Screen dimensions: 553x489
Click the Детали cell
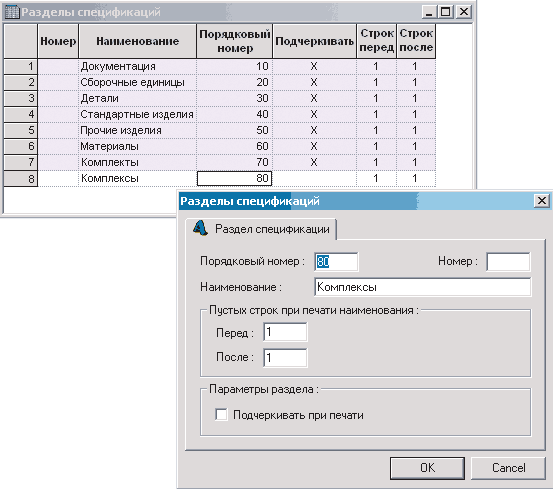point(137,98)
